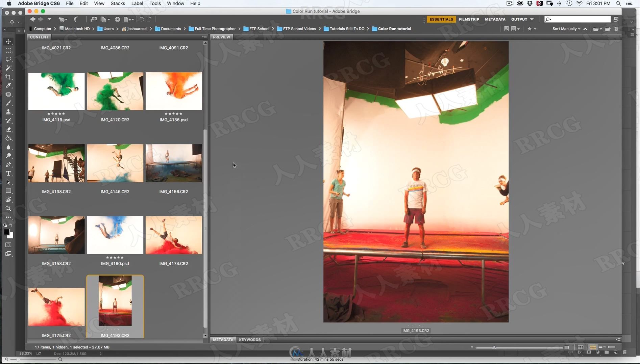Click the browse quickly thumbnail quality icon
The width and height of the screenshot is (640, 364).
[506, 29]
